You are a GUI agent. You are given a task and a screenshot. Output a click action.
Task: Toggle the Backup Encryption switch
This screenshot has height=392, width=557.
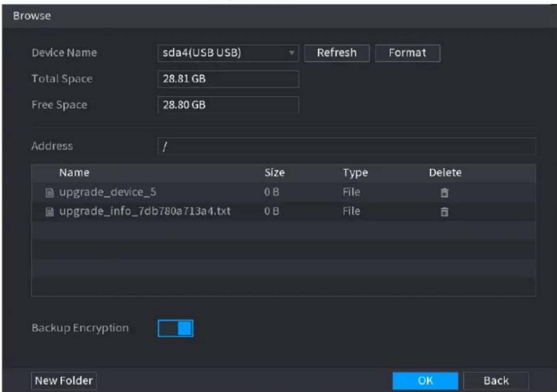(175, 328)
